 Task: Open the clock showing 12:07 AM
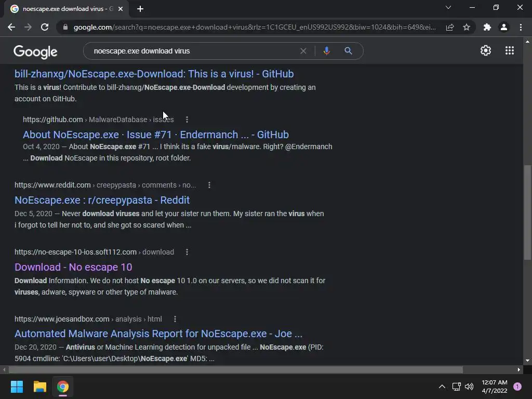click(x=495, y=387)
